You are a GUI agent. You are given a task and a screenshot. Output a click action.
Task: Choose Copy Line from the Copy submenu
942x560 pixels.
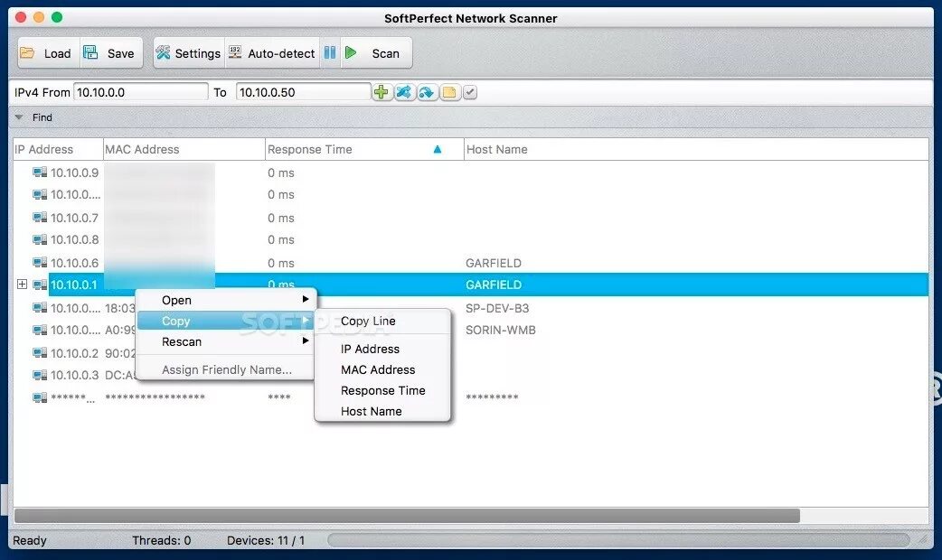point(382,322)
